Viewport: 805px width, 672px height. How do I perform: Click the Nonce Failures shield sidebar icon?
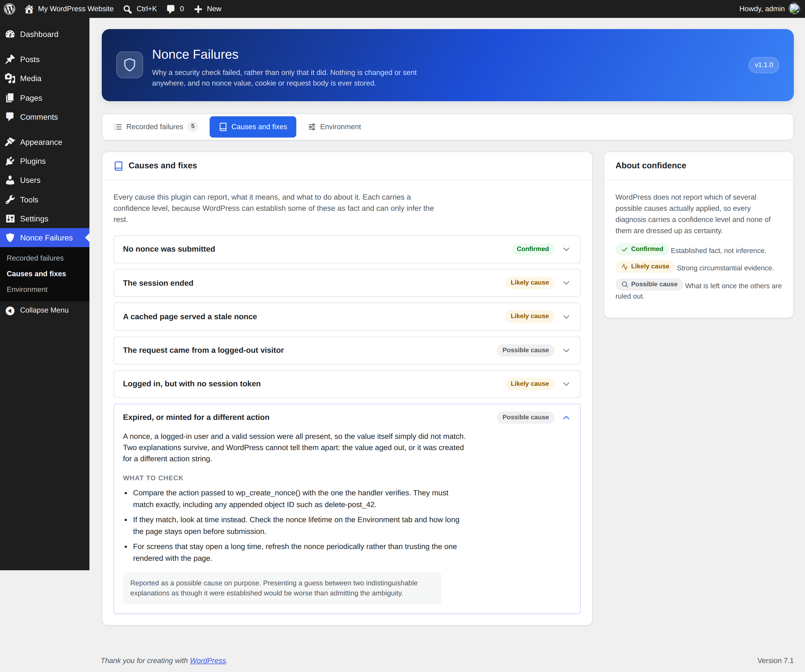point(10,238)
